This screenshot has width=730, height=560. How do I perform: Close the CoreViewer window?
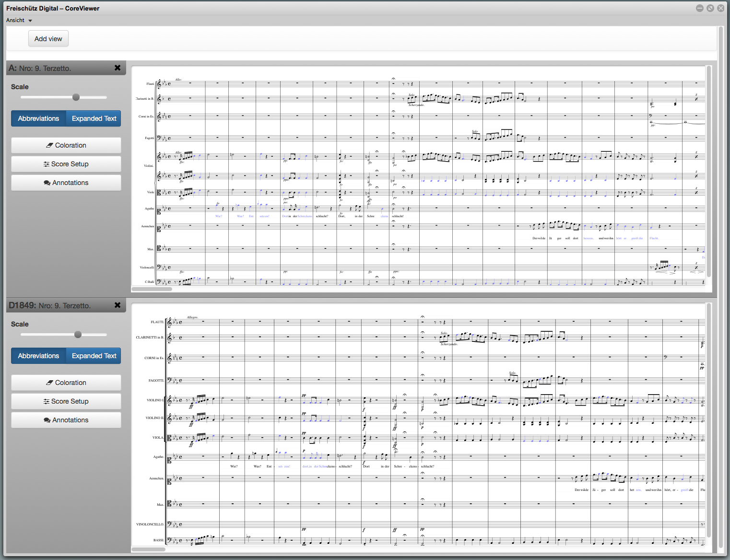pos(720,8)
